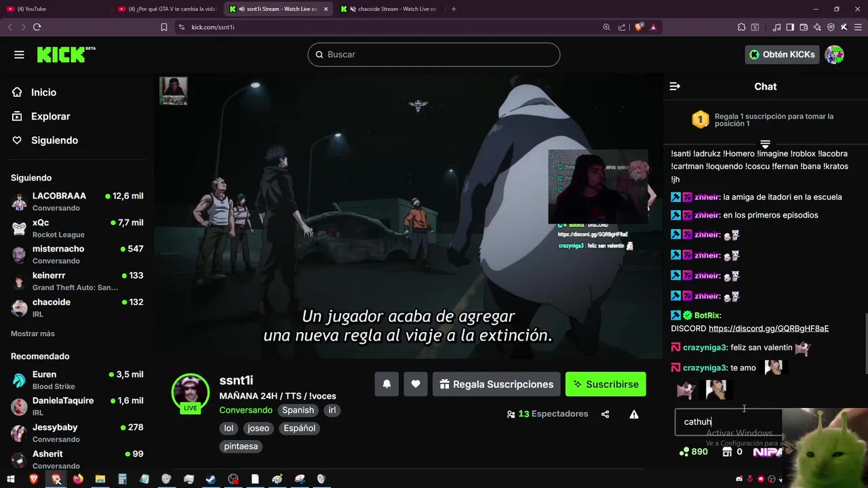The image size is (868, 488).
Task: Select the Español tag
Action: tap(300, 428)
